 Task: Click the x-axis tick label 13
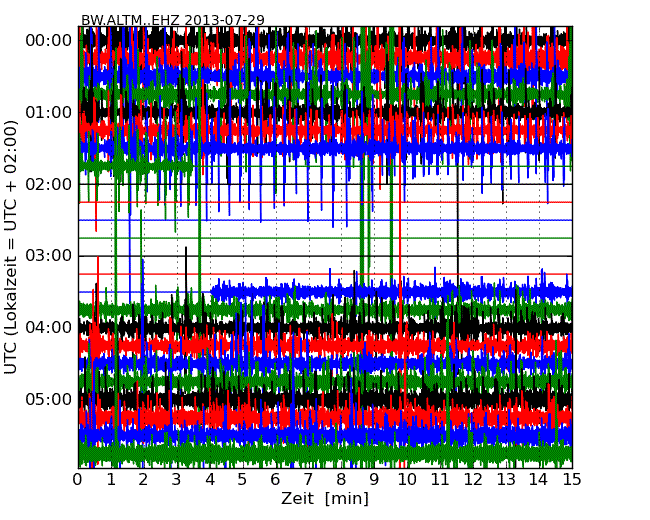coord(506,479)
